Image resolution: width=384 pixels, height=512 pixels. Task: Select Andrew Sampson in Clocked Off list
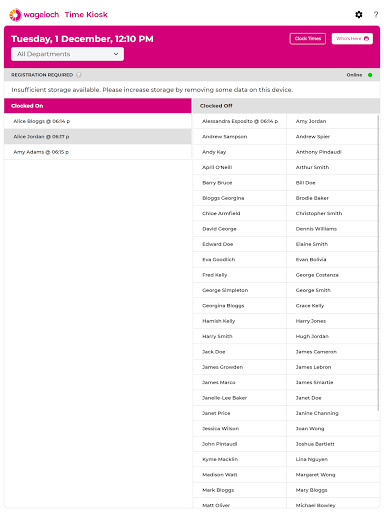click(240, 137)
